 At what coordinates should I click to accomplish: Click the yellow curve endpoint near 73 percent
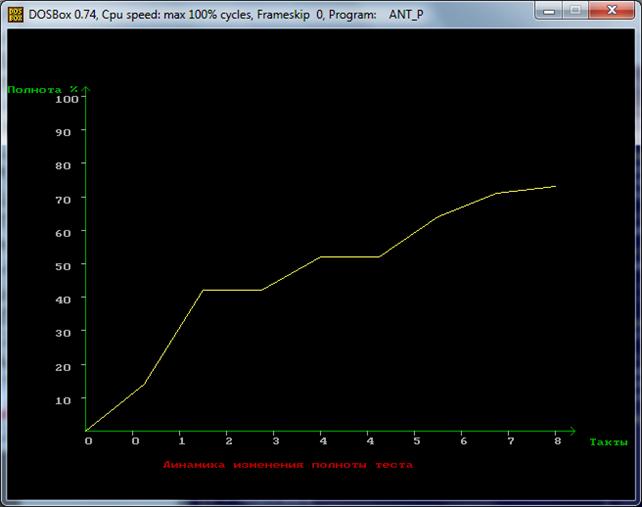coord(555,186)
